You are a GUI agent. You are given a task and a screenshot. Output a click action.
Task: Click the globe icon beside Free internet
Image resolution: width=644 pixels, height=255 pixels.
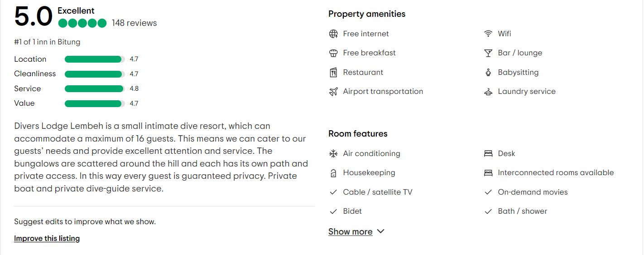point(333,34)
